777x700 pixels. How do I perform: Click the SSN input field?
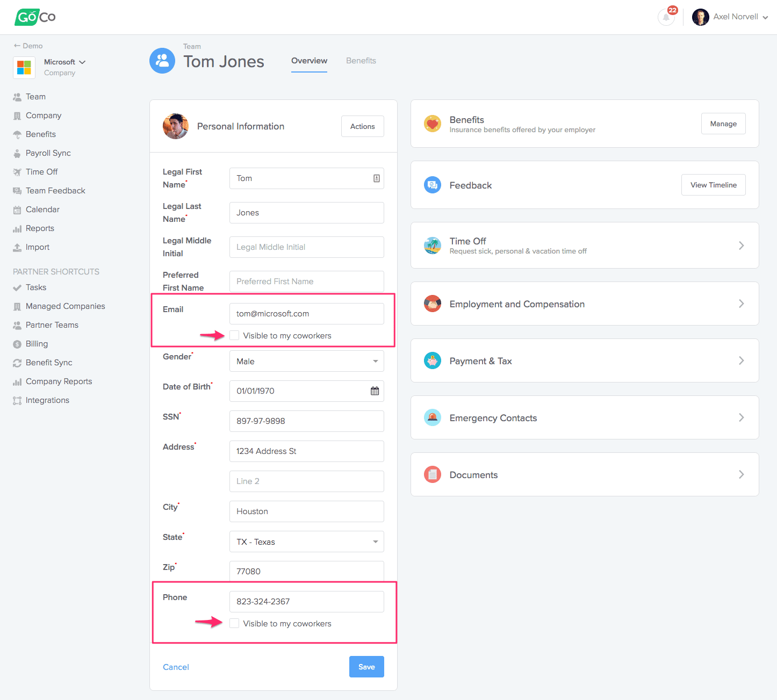(x=306, y=421)
